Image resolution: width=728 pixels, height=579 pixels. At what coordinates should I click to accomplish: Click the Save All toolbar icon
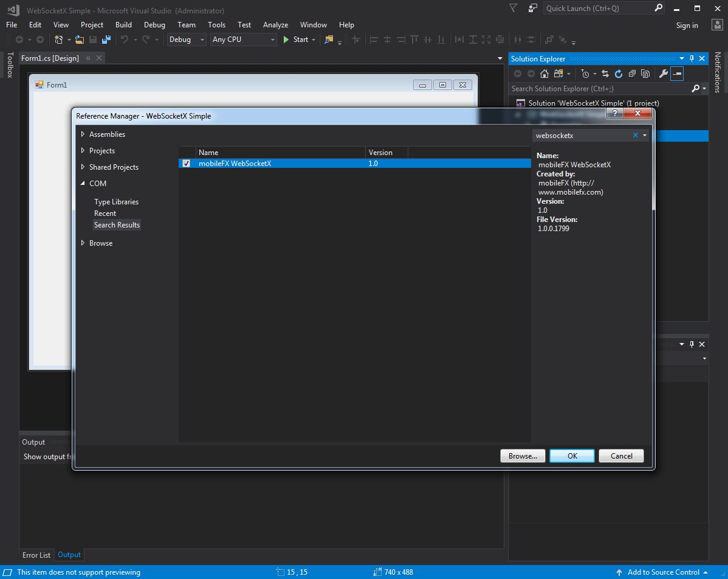(x=106, y=40)
